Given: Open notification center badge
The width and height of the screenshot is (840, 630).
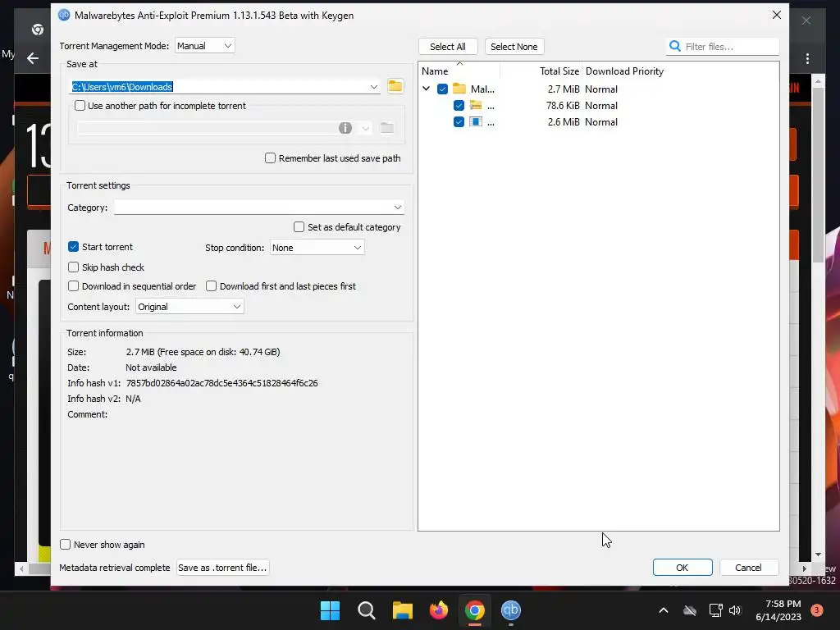Looking at the screenshot, I should [x=817, y=610].
